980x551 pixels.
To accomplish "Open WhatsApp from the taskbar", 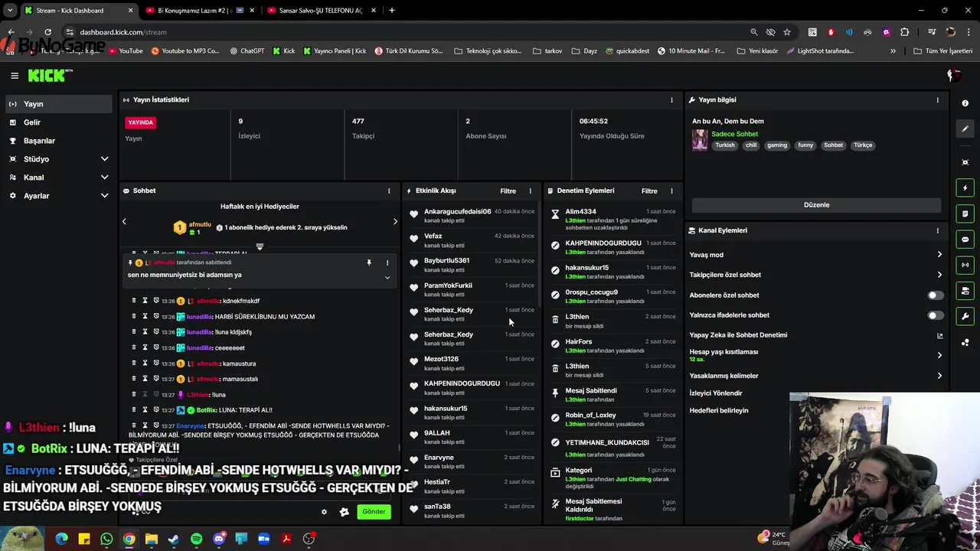I will coord(106,539).
